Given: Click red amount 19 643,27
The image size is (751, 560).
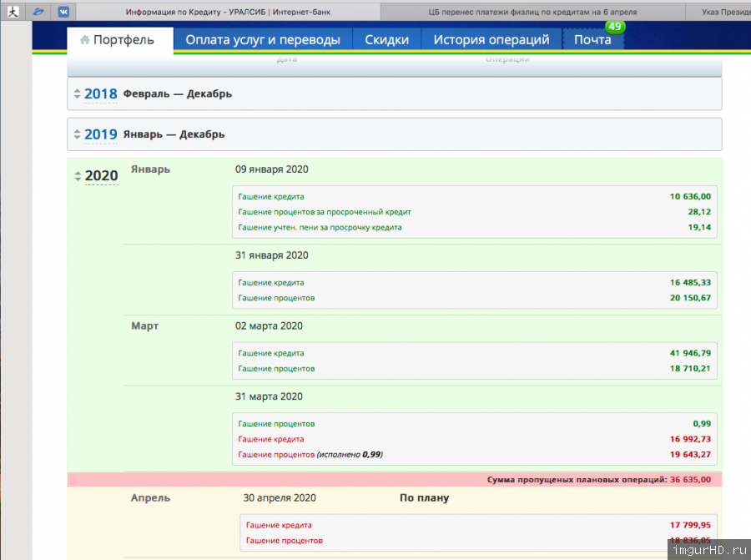Looking at the screenshot, I should tap(690, 454).
